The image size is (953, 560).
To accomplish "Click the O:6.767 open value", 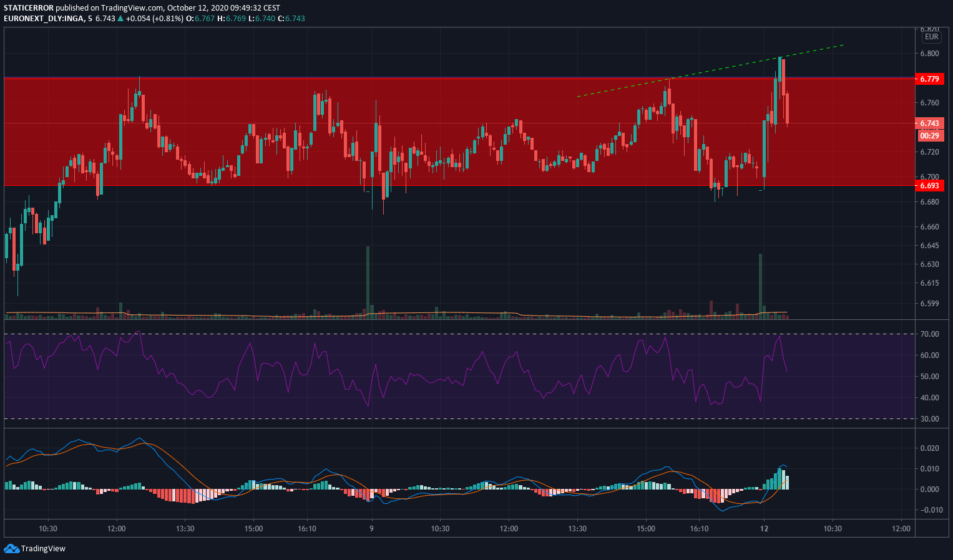I will coord(201,19).
